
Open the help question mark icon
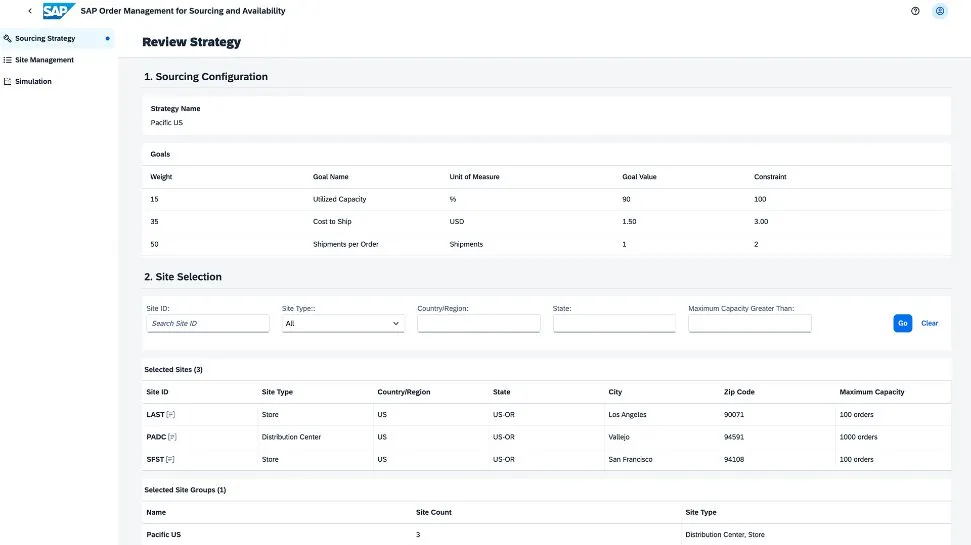915,11
